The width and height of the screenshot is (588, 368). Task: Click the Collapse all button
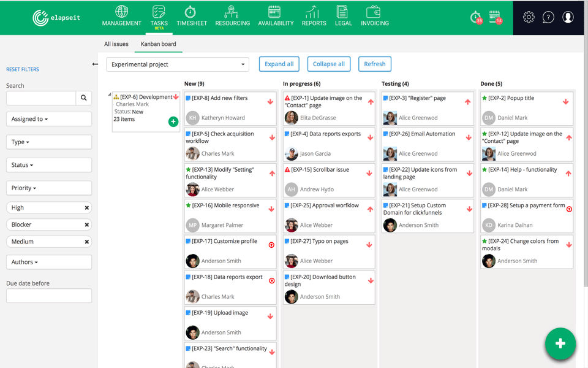[x=329, y=64]
